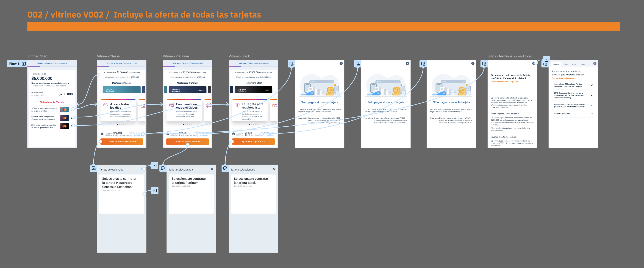Click Quiero mi Tarjeta Black button

[x=253, y=142]
